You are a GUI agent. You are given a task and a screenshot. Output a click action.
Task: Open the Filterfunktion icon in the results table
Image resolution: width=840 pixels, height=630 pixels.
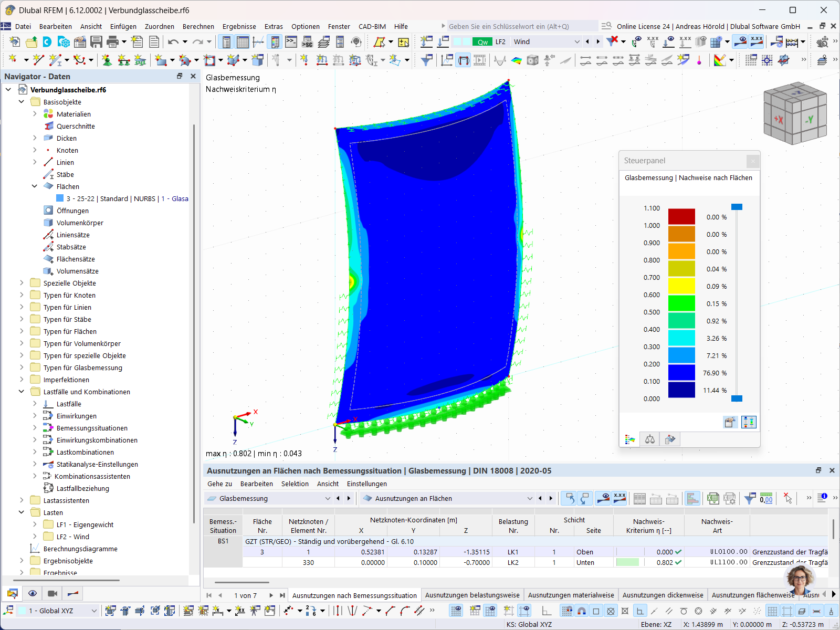pos(750,498)
